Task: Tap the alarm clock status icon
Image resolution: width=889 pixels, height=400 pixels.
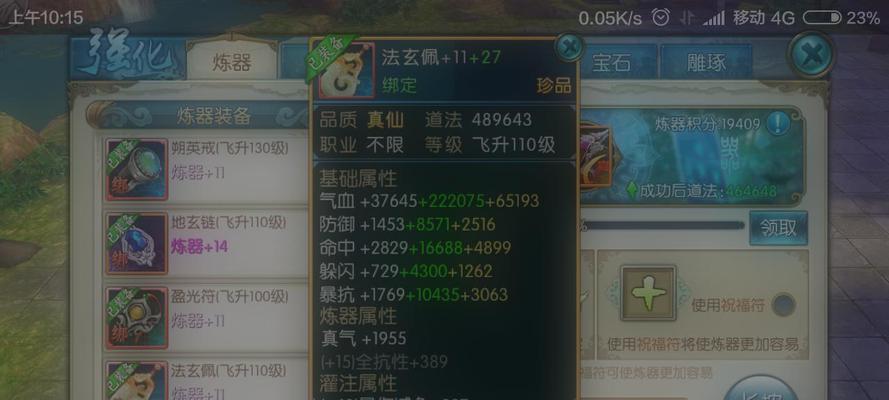Action: (x=661, y=18)
